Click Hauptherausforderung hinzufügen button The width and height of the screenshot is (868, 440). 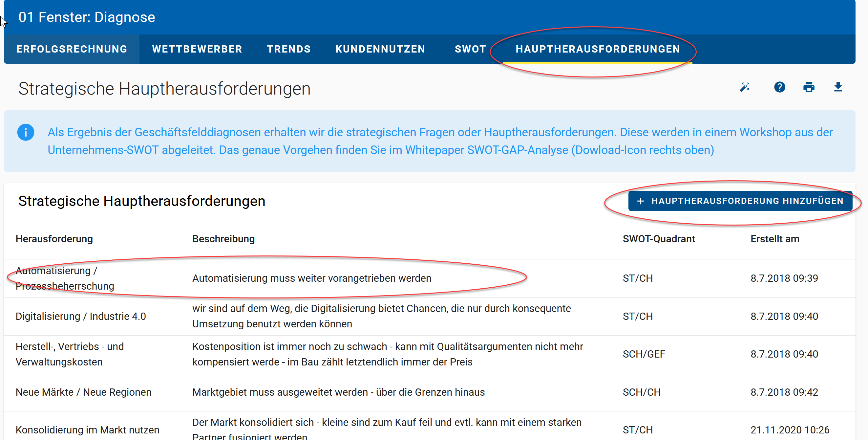tap(740, 201)
